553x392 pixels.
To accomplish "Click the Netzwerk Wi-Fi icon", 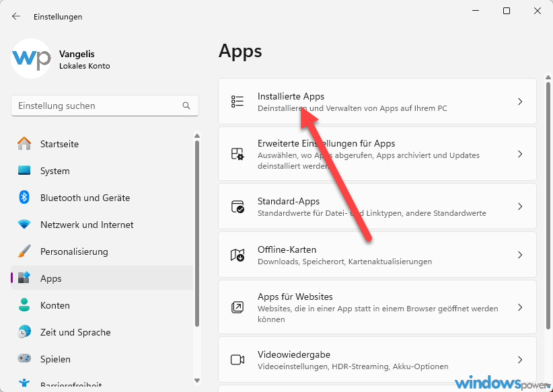I will point(24,224).
